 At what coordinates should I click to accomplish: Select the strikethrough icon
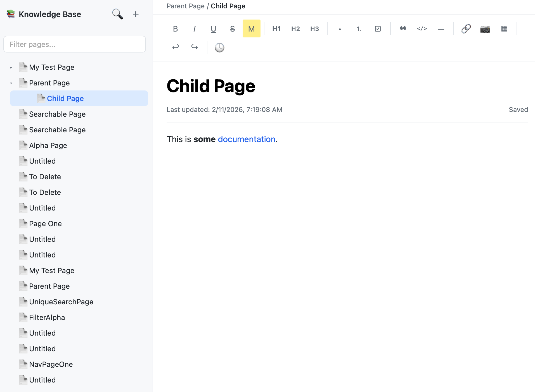[x=232, y=28]
